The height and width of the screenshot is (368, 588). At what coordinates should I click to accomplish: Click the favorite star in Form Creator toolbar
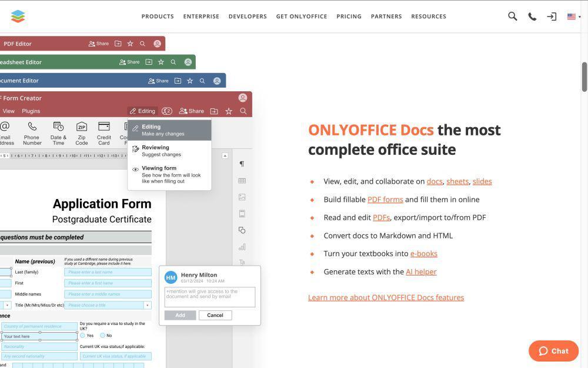[229, 111]
